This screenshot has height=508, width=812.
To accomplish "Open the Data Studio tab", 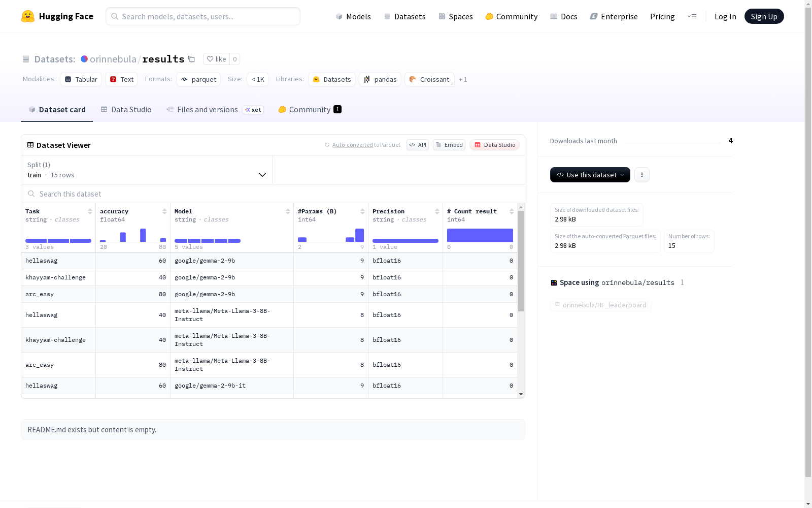I will click(x=126, y=110).
